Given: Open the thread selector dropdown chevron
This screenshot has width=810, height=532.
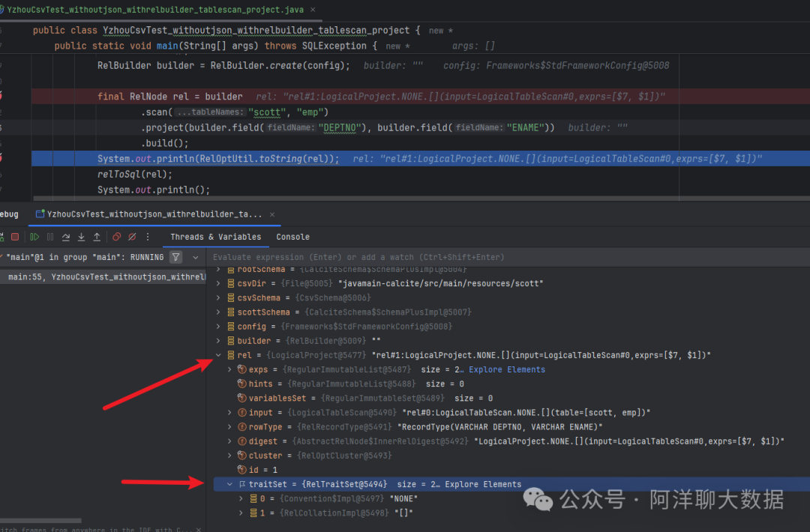Looking at the screenshot, I should [196, 257].
